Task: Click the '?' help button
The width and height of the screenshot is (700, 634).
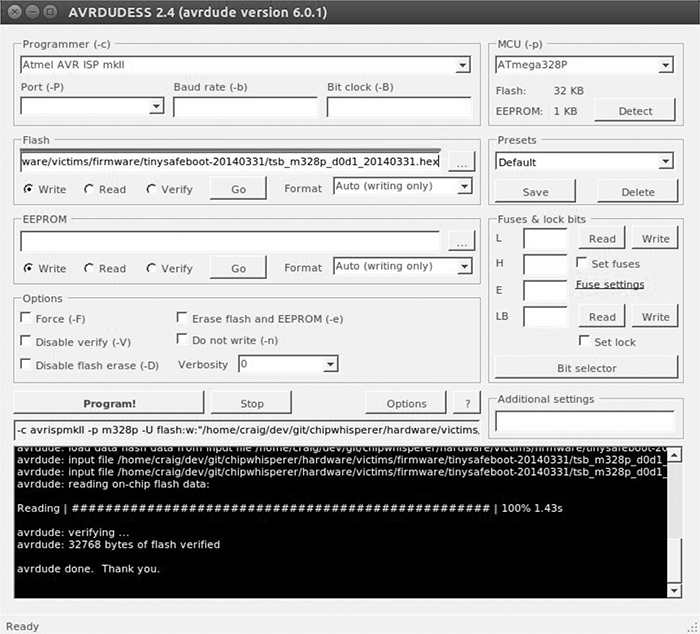Action: point(465,403)
